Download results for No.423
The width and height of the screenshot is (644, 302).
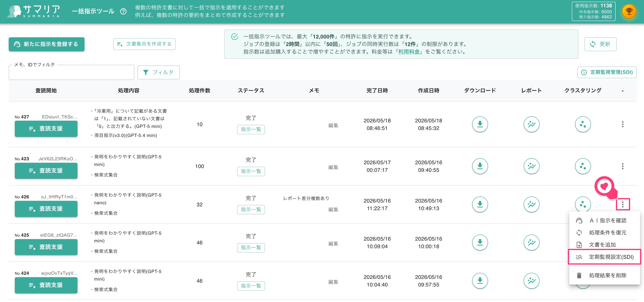click(480, 166)
